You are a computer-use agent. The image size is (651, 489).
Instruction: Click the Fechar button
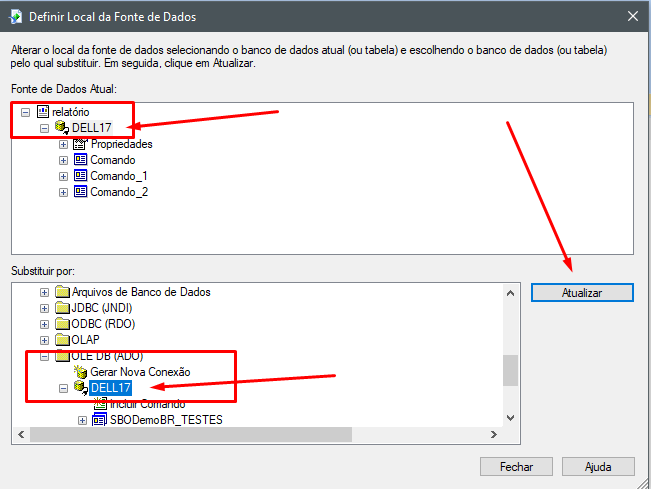(516, 467)
